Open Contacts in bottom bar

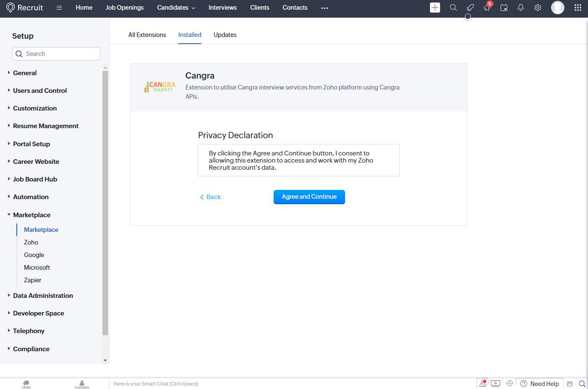(82, 384)
